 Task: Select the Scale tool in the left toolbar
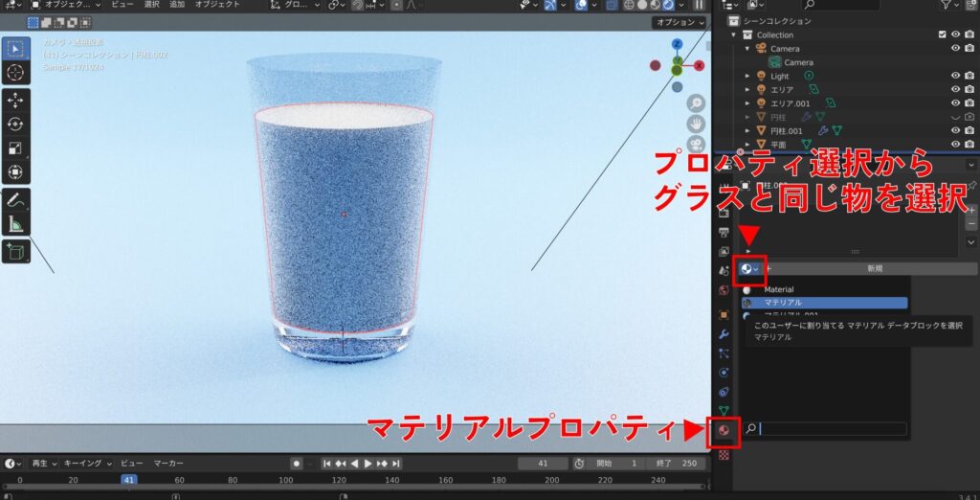(x=16, y=148)
